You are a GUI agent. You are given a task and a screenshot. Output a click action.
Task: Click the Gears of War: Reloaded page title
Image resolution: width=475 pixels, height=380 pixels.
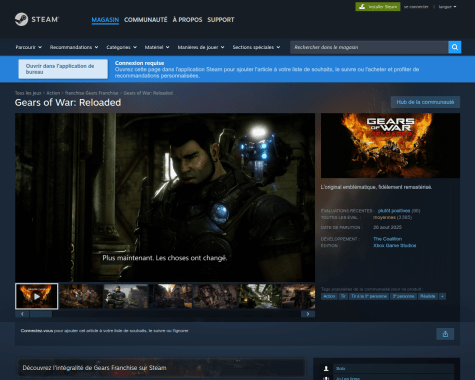[68, 103]
